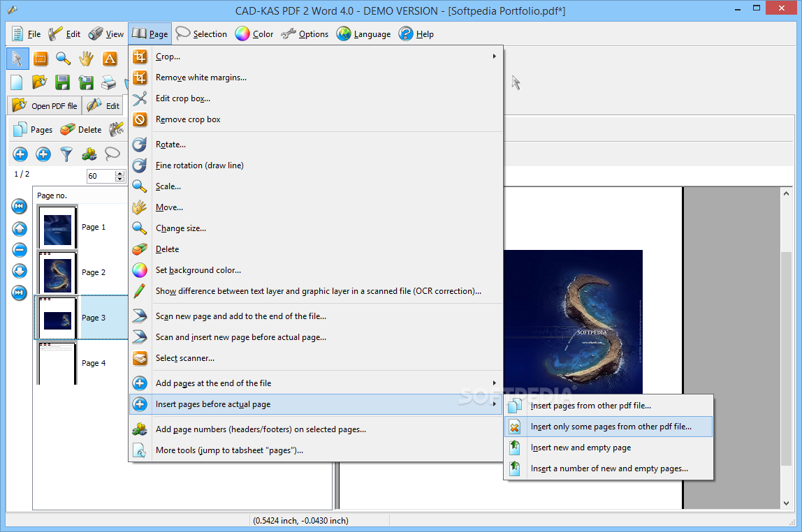Choose Remove white margins
The image size is (802, 532).
click(x=316, y=77)
